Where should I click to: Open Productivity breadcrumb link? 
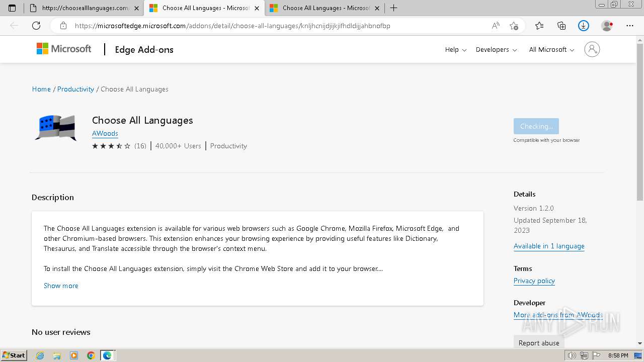pos(75,89)
